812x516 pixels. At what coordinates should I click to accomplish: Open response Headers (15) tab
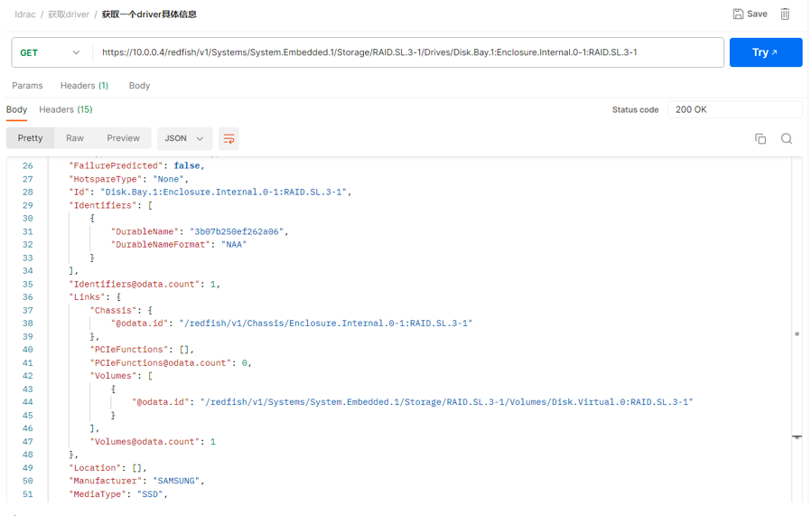pos(66,109)
